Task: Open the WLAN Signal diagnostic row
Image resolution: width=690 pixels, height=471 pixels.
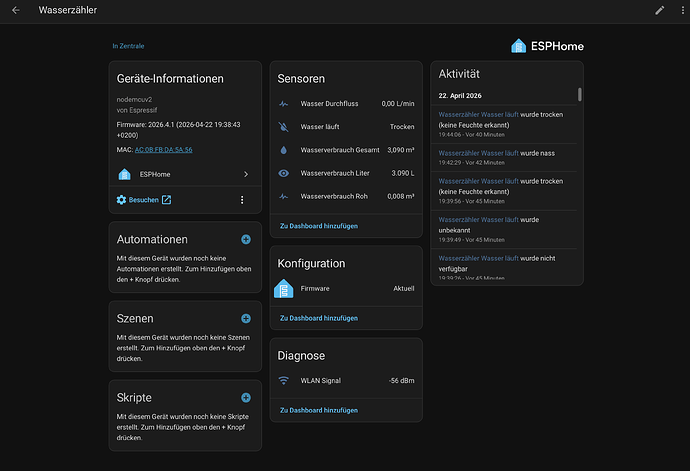Action: pos(346,381)
